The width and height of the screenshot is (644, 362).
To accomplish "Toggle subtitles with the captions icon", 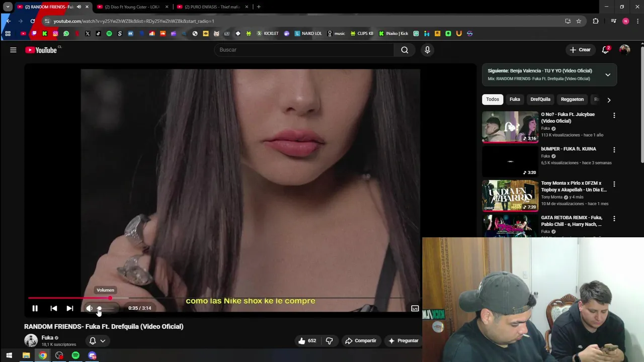I will click(x=415, y=308).
